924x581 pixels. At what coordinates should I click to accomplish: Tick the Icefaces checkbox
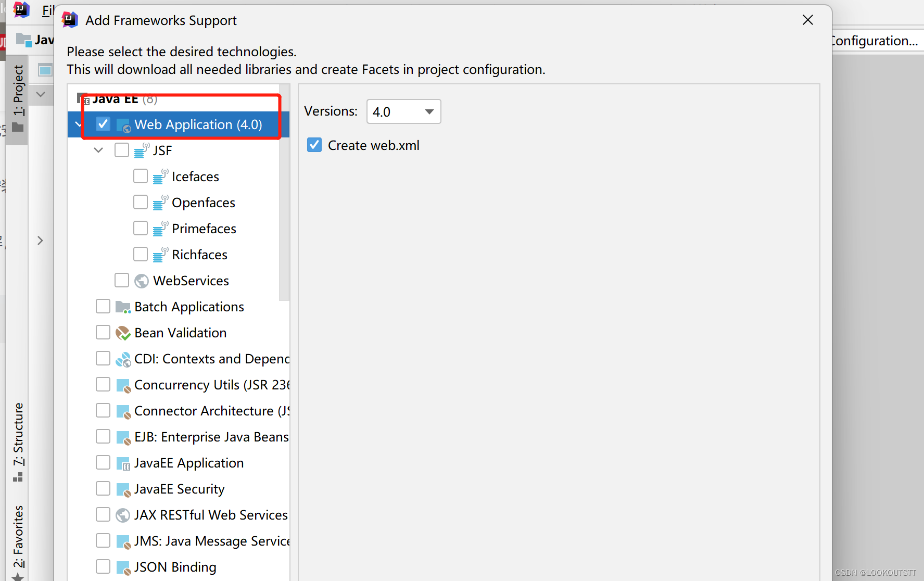click(x=141, y=176)
